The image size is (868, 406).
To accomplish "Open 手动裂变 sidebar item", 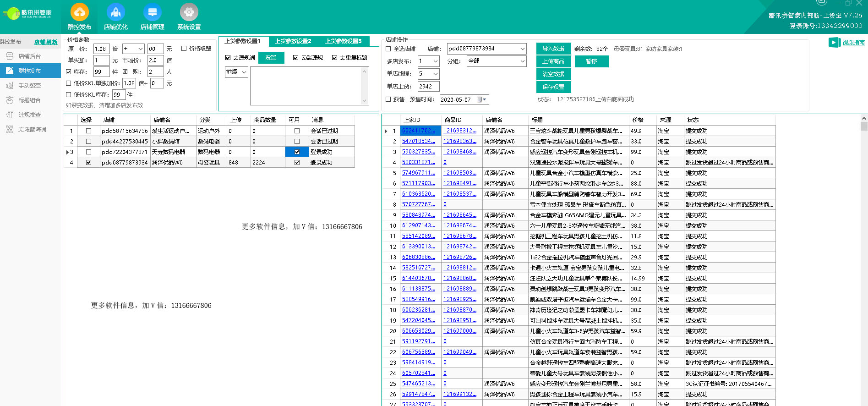I will (30, 86).
